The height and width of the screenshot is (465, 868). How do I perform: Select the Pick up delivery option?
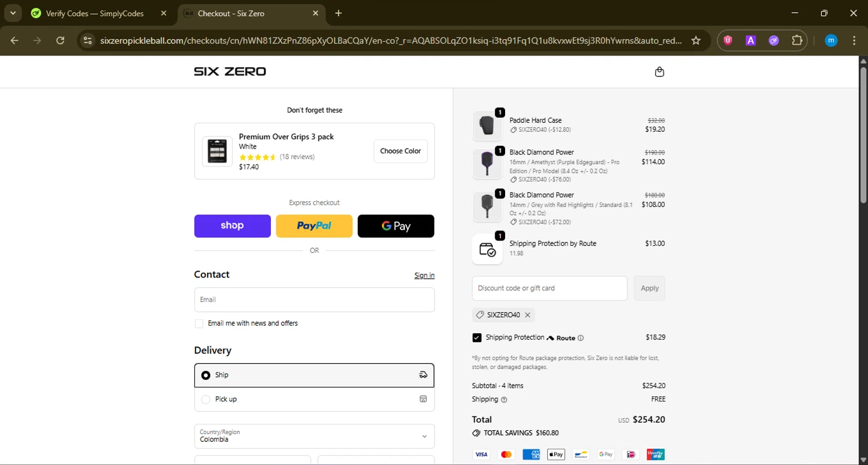pyautogui.click(x=314, y=399)
